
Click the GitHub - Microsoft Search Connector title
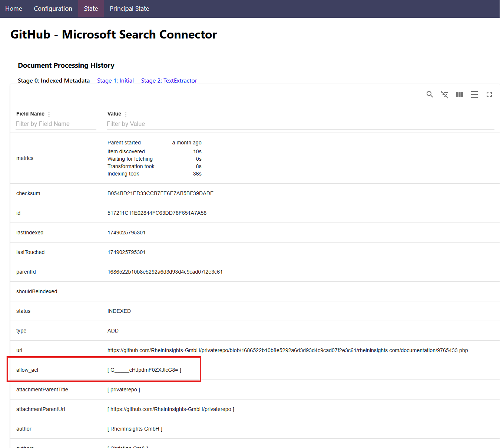(114, 34)
